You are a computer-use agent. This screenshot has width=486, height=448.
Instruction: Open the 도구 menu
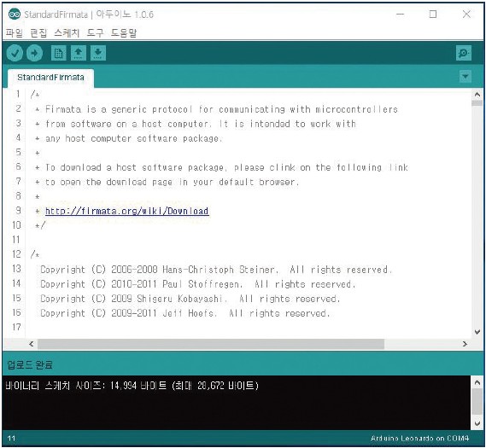pos(95,32)
